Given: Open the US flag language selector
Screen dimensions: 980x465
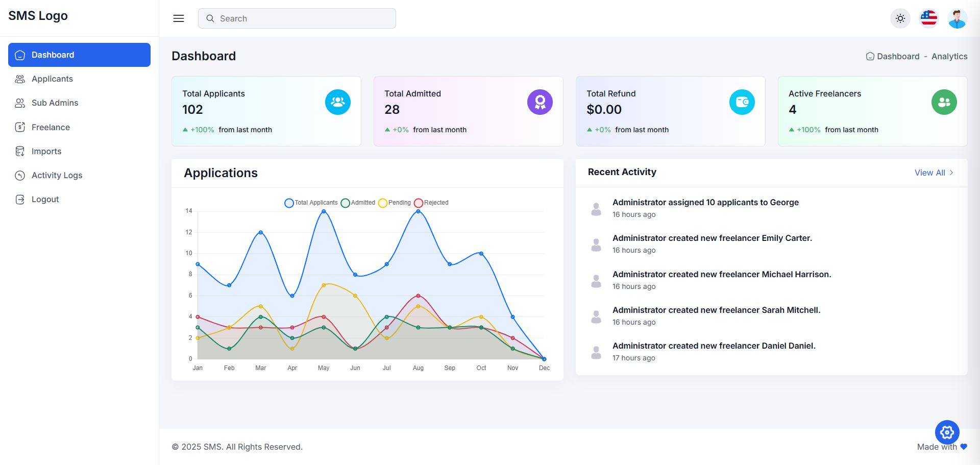Looking at the screenshot, I should pyautogui.click(x=929, y=18).
